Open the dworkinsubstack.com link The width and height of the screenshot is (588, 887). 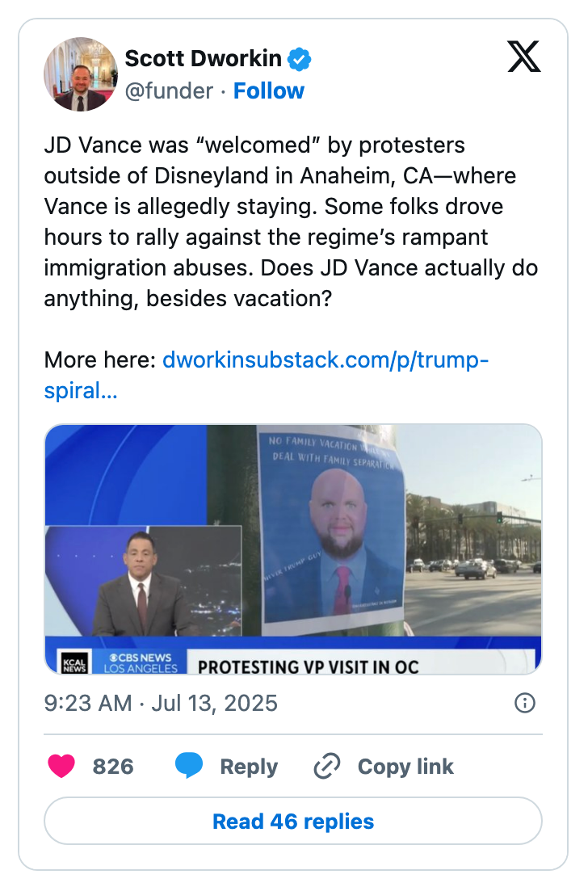326,359
